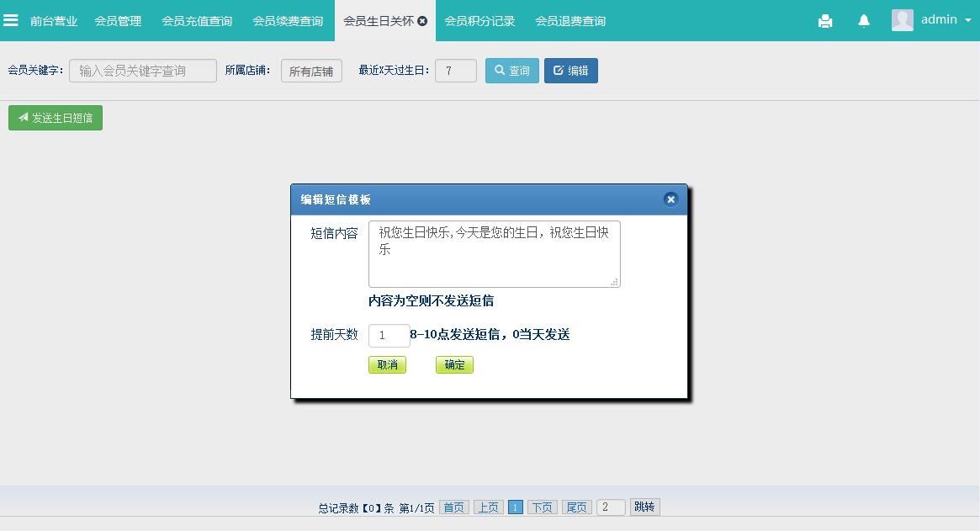Click the 编辑 edit button

click(x=571, y=71)
